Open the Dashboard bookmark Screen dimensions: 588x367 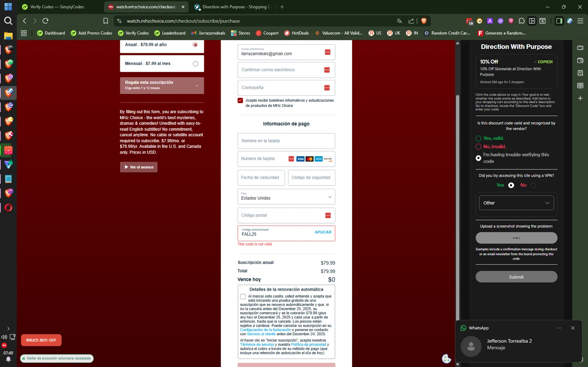coord(51,33)
